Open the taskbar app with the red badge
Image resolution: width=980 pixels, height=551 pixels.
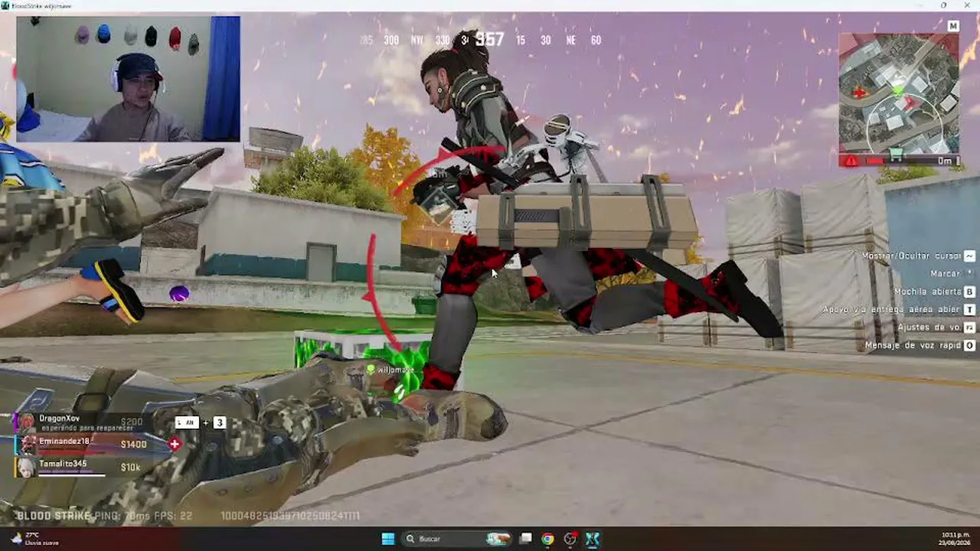pos(570,539)
